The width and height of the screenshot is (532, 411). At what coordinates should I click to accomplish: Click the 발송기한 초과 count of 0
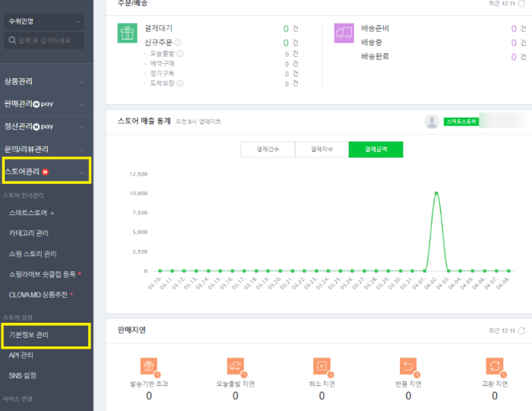149,396
